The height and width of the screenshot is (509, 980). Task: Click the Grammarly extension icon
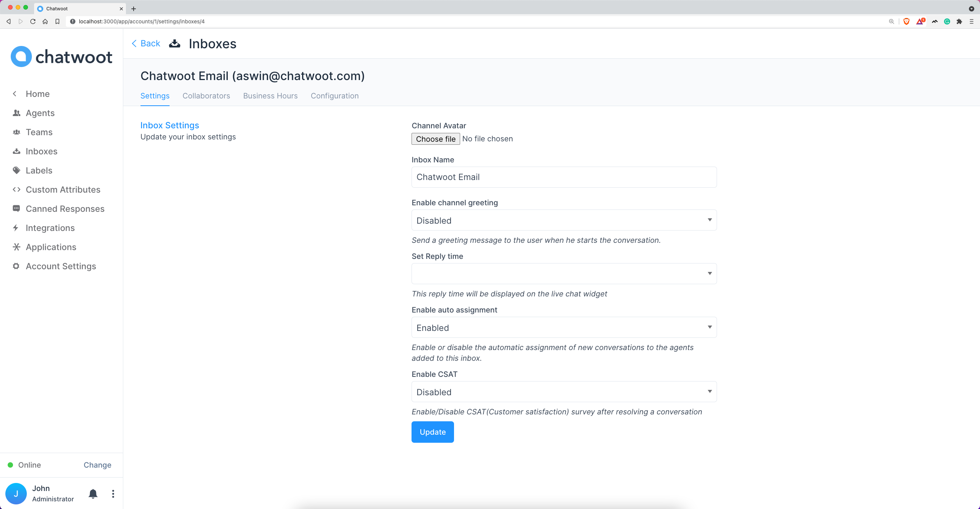[x=947, y=21]
